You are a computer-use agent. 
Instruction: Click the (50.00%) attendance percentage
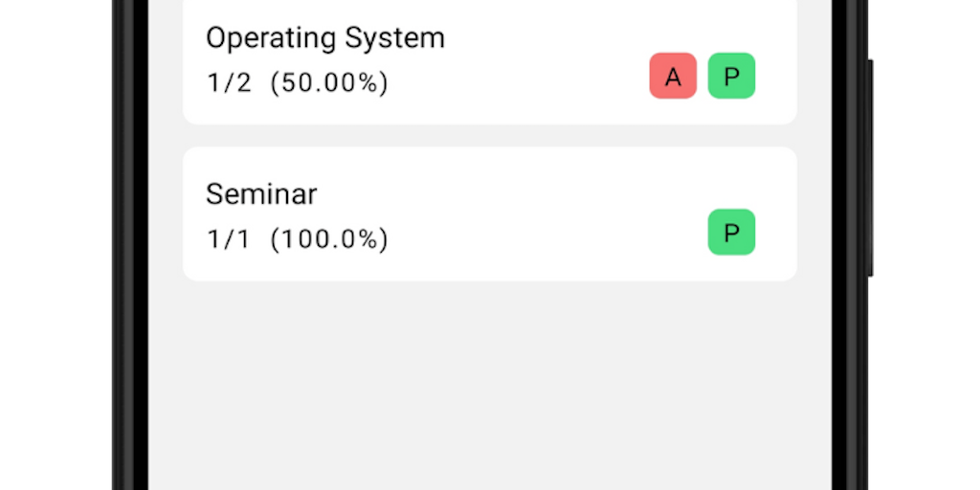click(x=329, y=83)
